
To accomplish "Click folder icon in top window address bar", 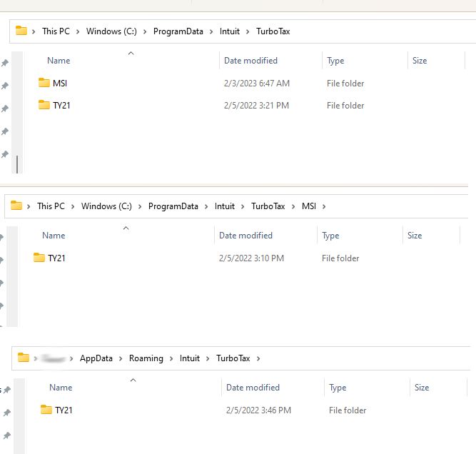I will coord(21,31).
